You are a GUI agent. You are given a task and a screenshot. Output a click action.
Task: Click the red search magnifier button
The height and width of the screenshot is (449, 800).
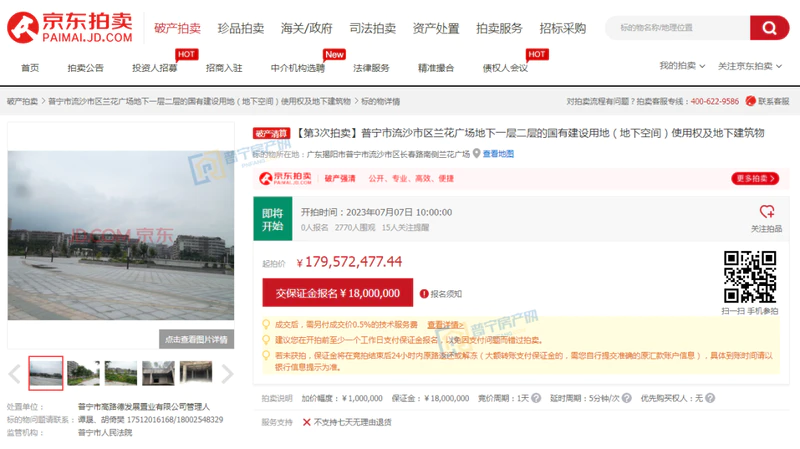click(x=769, y=28)
